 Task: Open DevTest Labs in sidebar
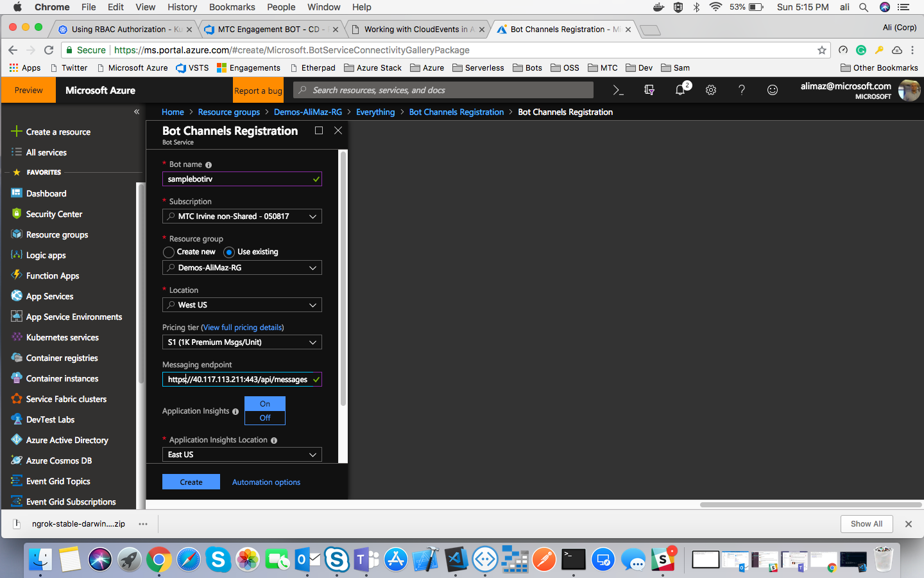click(50, 419)
